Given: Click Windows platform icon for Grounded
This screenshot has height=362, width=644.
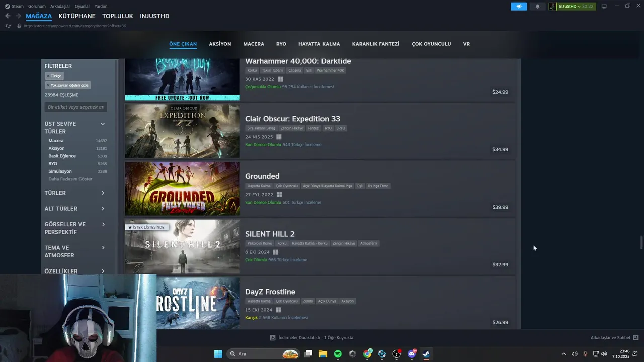Looking at the screenshot, I should pyautogui.click(x=279, y=195).
